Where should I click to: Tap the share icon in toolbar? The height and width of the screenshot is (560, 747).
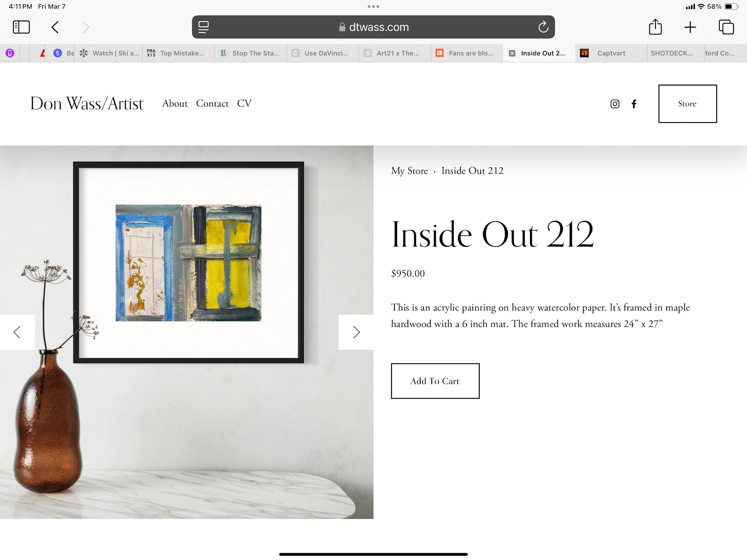coord(655,27)
